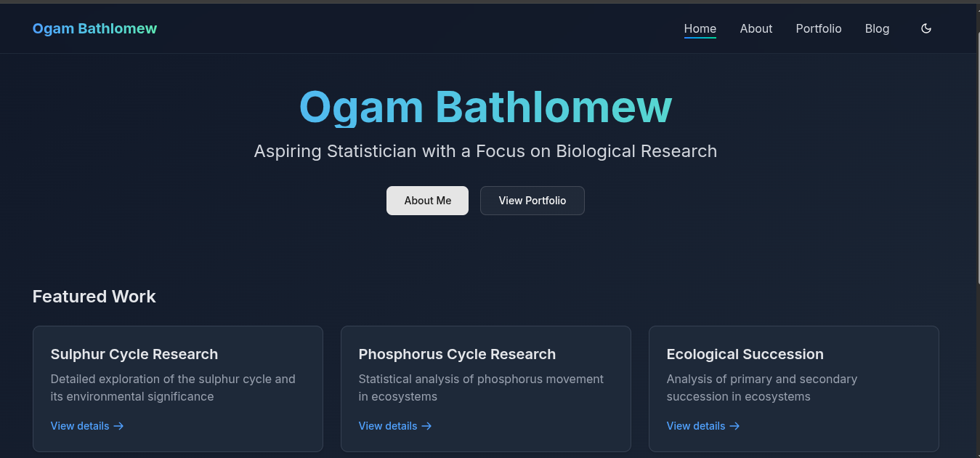Click the arrow icon in Ecological Succession card

pos(734,426)
